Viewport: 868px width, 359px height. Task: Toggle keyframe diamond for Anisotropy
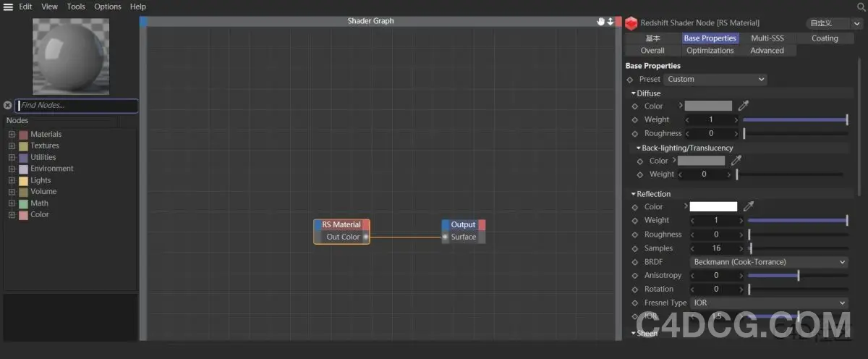(635, 276)
